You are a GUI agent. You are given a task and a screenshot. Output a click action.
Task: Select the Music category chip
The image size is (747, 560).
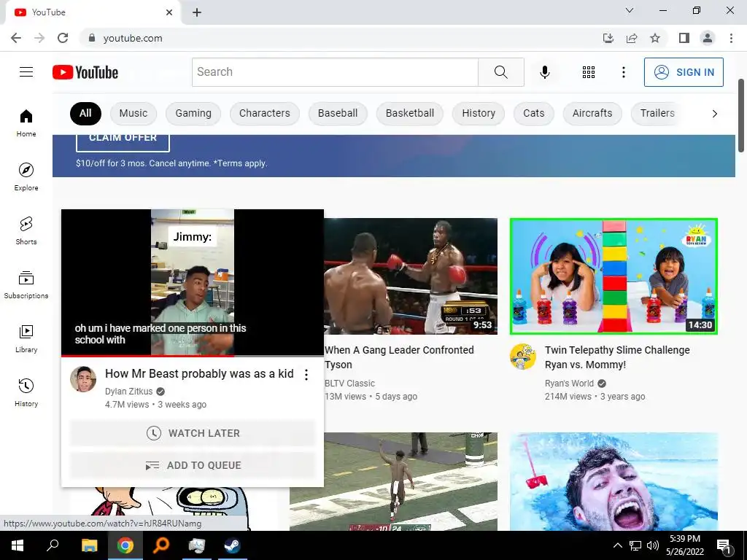pyautogui.click(x=133, y=113)
